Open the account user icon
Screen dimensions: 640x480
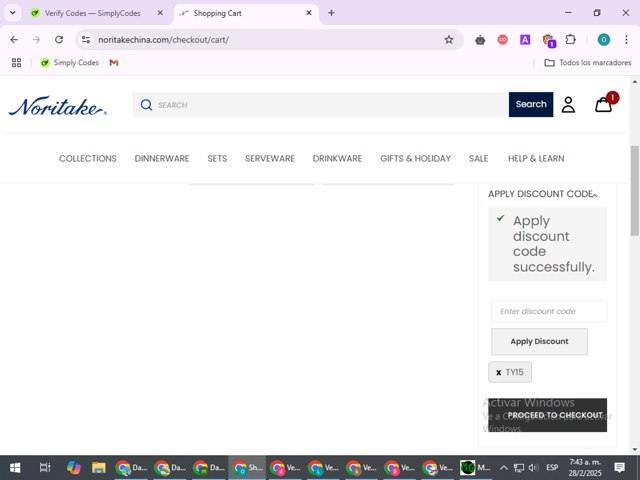pyautogui.click(x=568, y=105)
